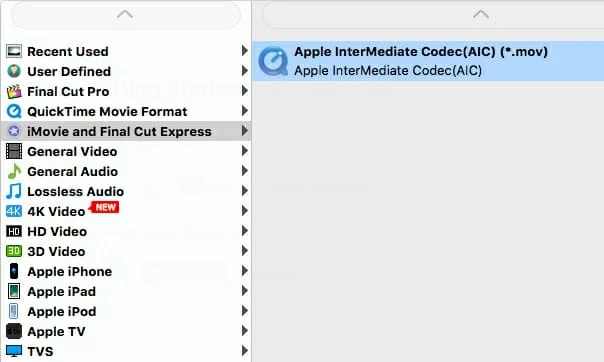Expand the User Defined submenu arrow

tap(244, 70)
